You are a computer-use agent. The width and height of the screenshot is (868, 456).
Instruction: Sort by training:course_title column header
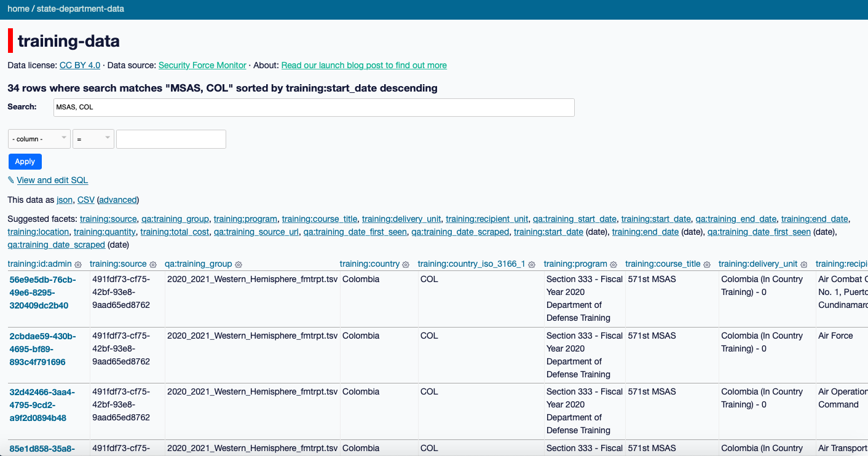(x=663, y=264)
